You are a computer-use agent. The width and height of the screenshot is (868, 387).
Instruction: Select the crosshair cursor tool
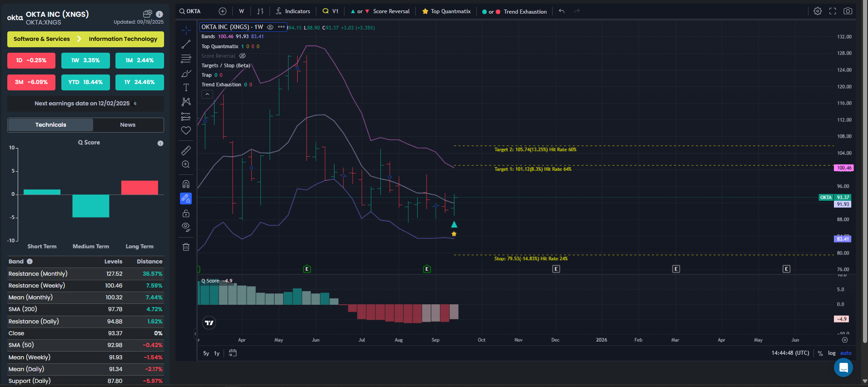(x=186, y=30)
